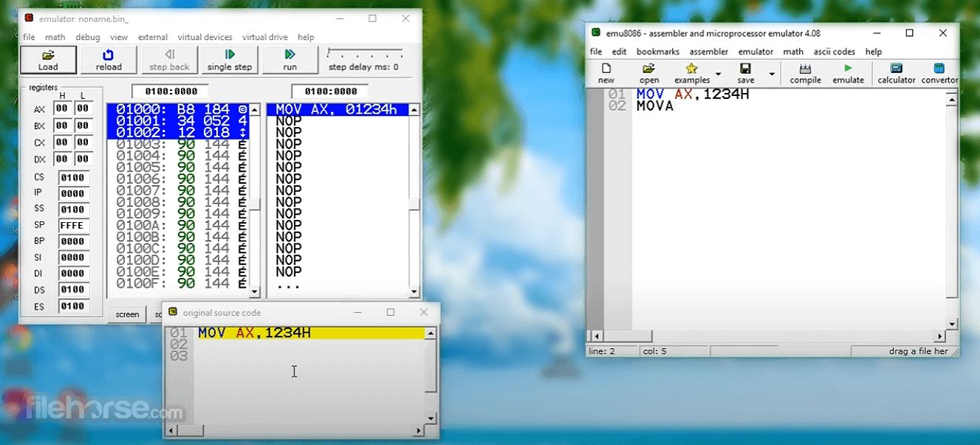Click the 'drag a file her' status text
980x445 pixels.
coord(919,351)
